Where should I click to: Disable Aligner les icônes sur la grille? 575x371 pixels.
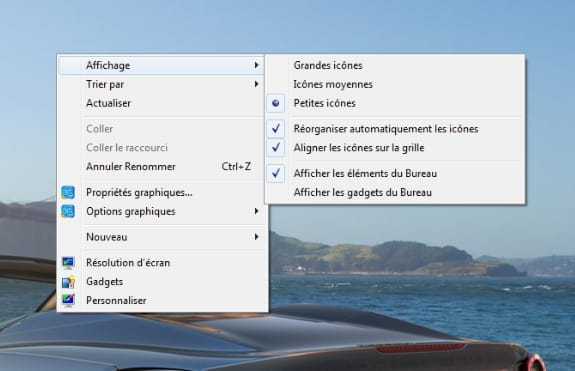point(276,148)
